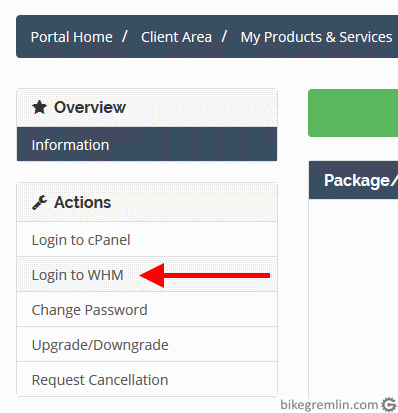Open My Products & Services breadcrumb
The width and height of the screenshot is (398, 413).
(x=316, y=37)
